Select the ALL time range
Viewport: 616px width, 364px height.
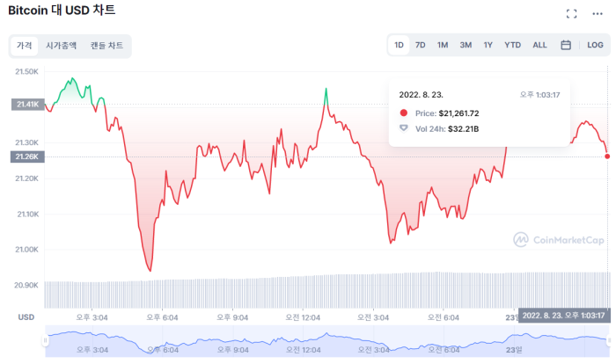(x=539, y=45)
